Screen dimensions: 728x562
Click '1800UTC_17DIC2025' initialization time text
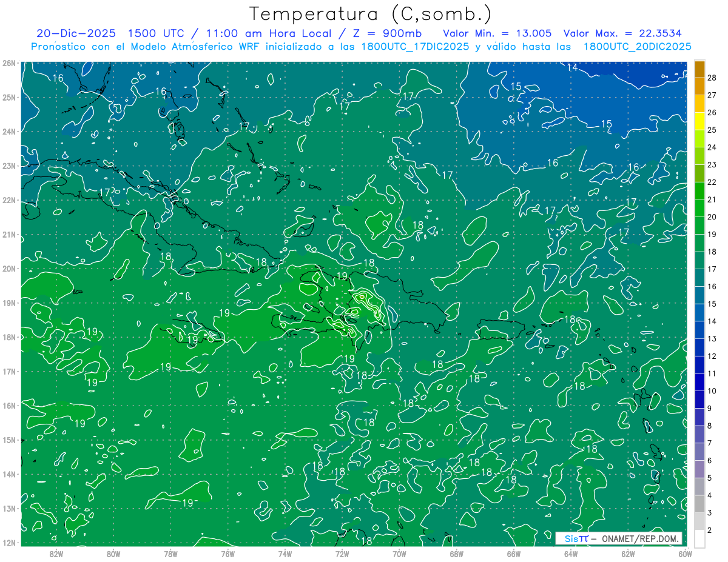(x=414, y=47)
